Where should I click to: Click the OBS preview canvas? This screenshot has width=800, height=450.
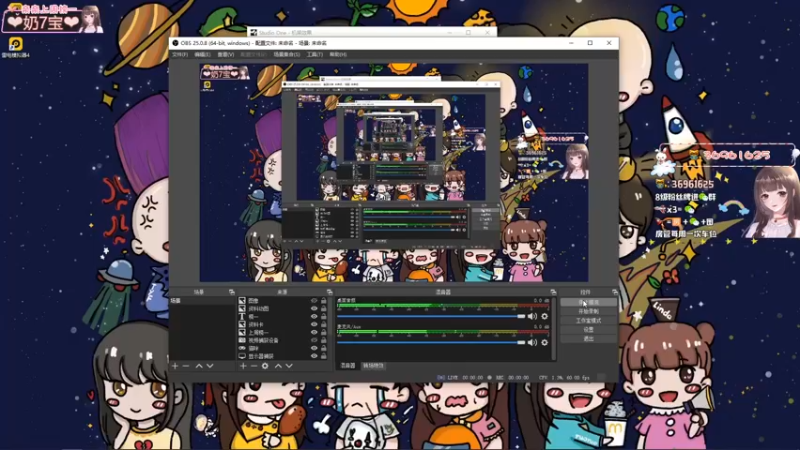click(393, 173)
